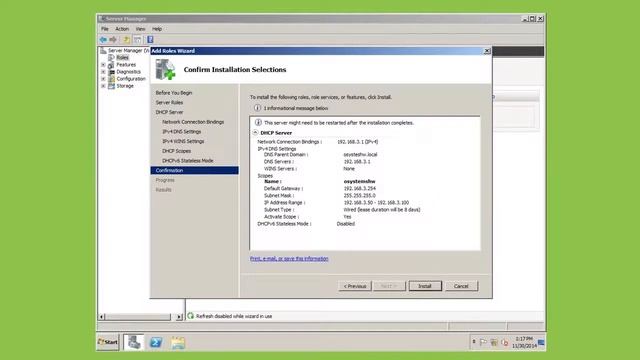Image resolution: width=640 pixels, height=360 pixels.
Task: Click the info icon beside restart notice
Action: click(x=258, y=122)
